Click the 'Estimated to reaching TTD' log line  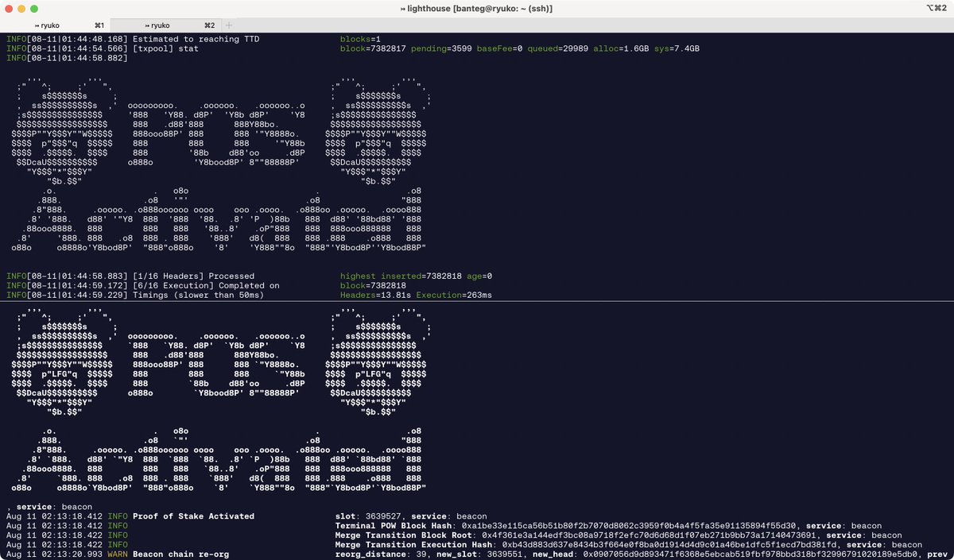[196, 39]
